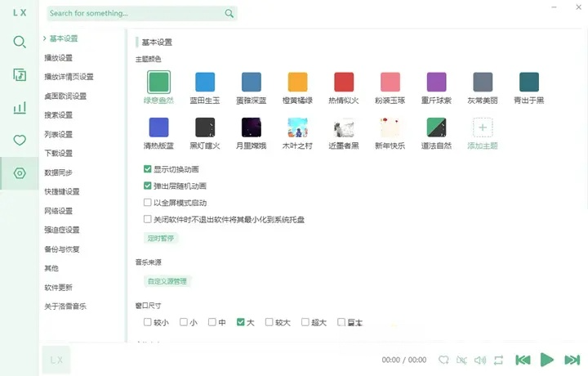
Task: Click the LX album cover thumbnail
Action: point(56,360)
